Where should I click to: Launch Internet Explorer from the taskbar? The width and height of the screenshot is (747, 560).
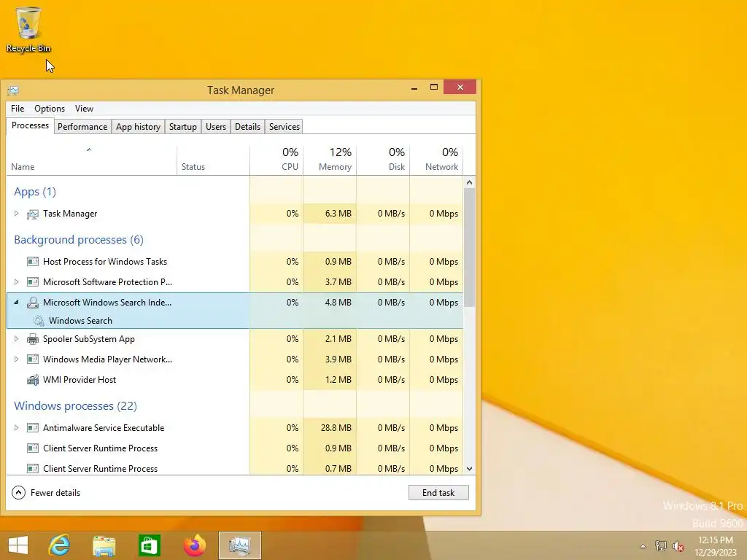(59, 545)
